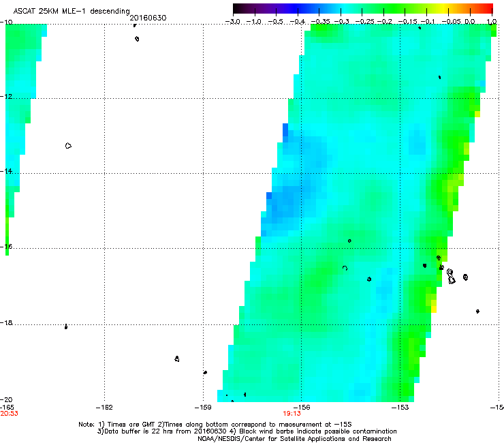Click the longitude label -159
Screen dimensions: 504x443
click(x=203, y=408)
